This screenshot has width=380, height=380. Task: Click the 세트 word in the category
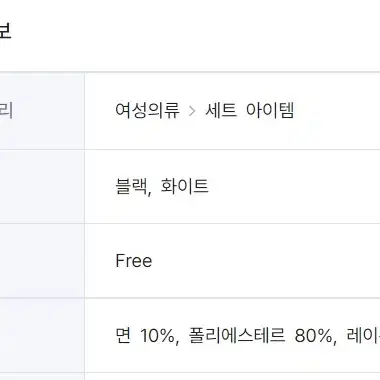221,110
